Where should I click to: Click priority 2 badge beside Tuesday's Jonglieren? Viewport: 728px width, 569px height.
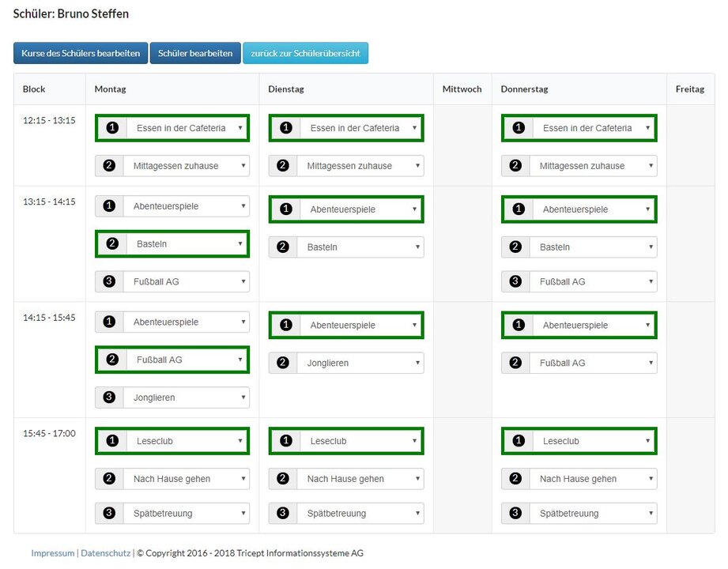pyautogui.click(x=283, y=364)
